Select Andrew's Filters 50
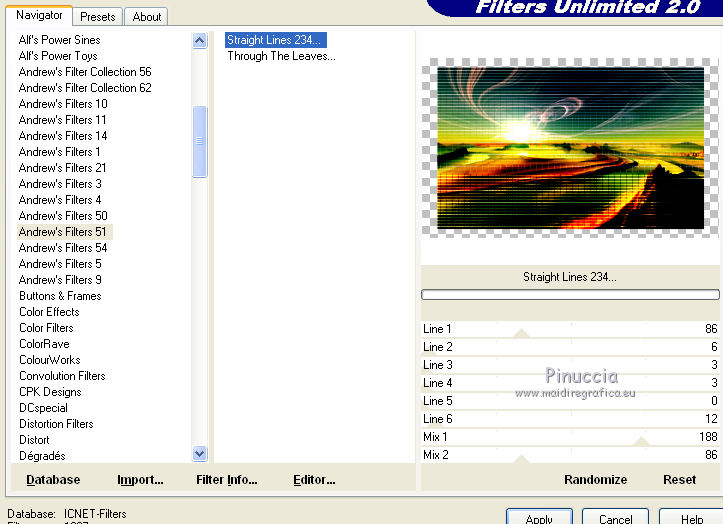723x524 pixels. tap(63, 216)
